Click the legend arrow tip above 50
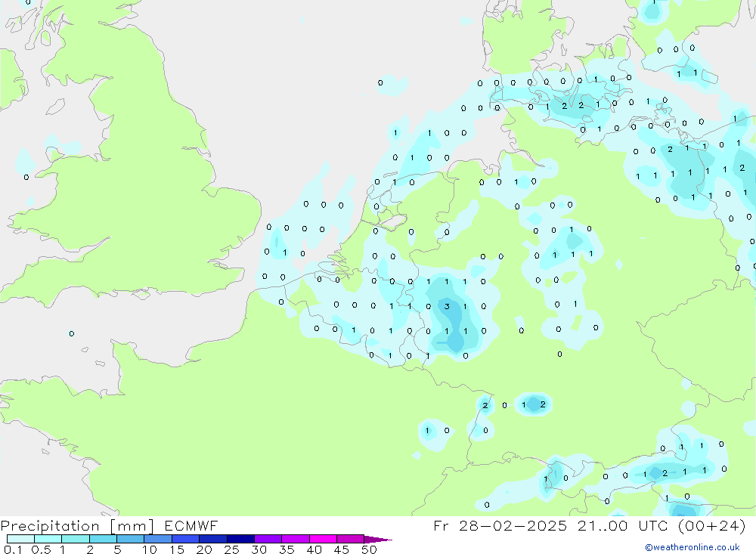Viewport: 756px width, 554px height. tap(378, 539)
